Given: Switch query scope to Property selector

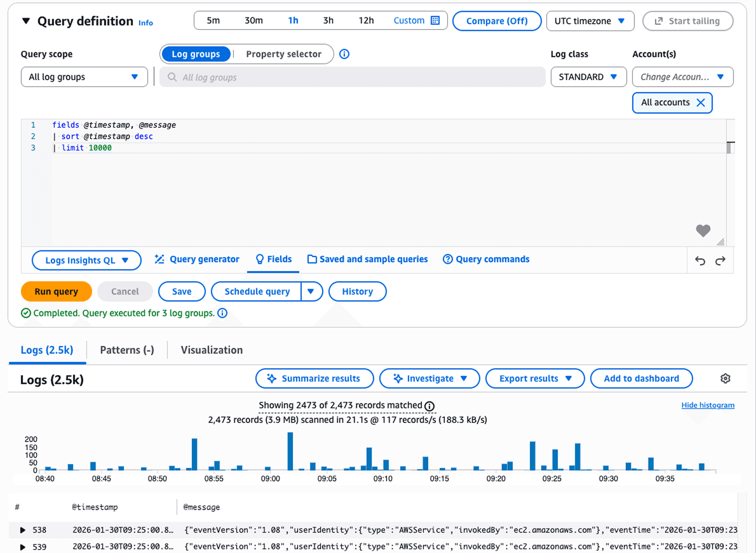Looking at the screenshot, I should (283, 54).
